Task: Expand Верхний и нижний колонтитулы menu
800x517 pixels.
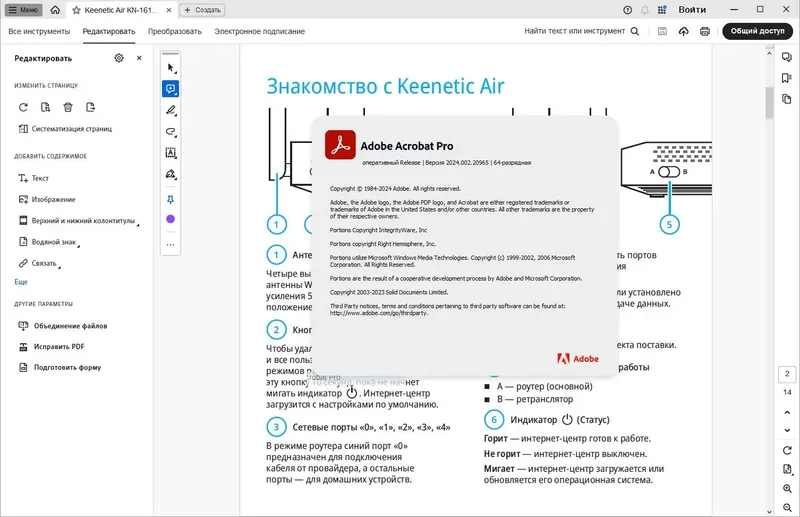Action: pos(79,220)
